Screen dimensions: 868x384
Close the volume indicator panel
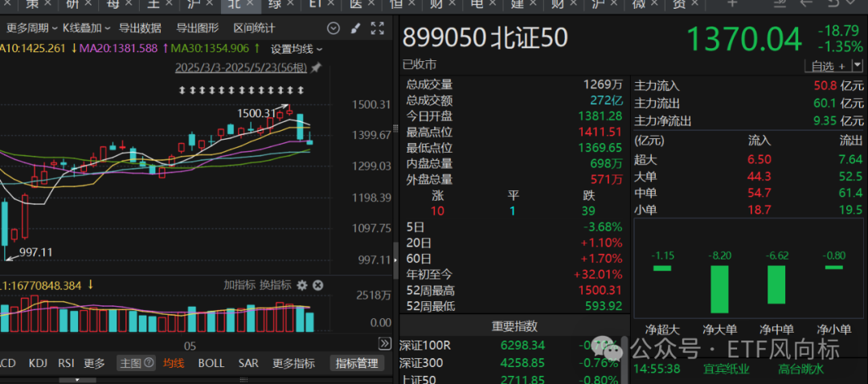point(317,285)
